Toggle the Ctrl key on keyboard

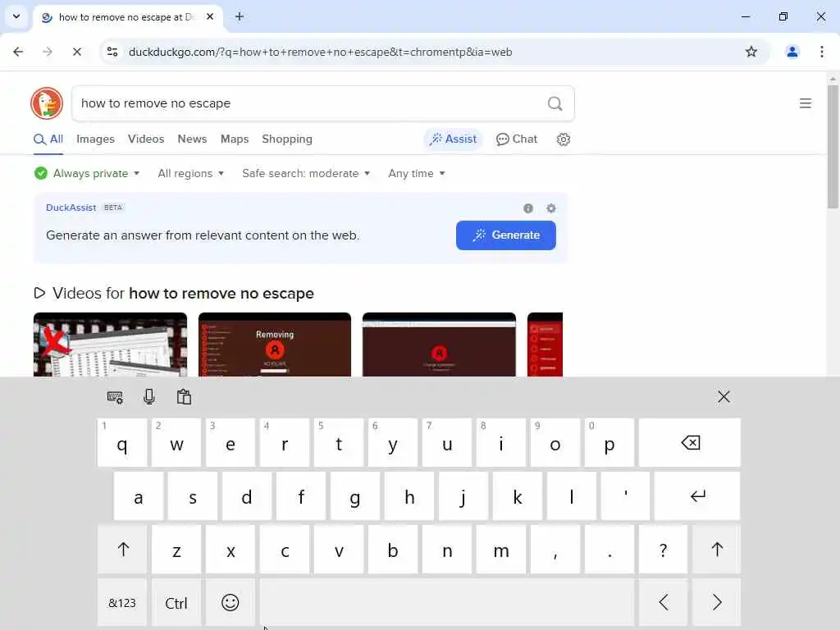[x=176, y=603]
